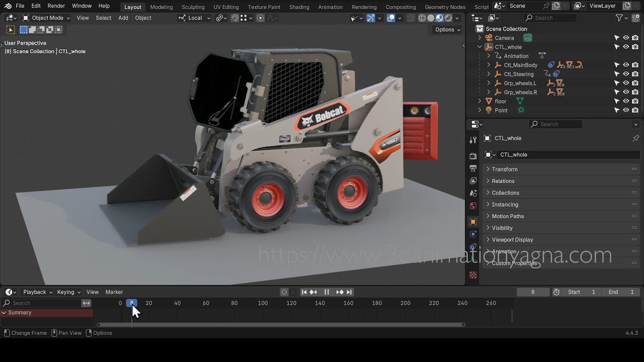Image resolution: width=644 pixels, height=362 pixels.
Task: Expand the Motion Paths panel
Action: point(561,216)
